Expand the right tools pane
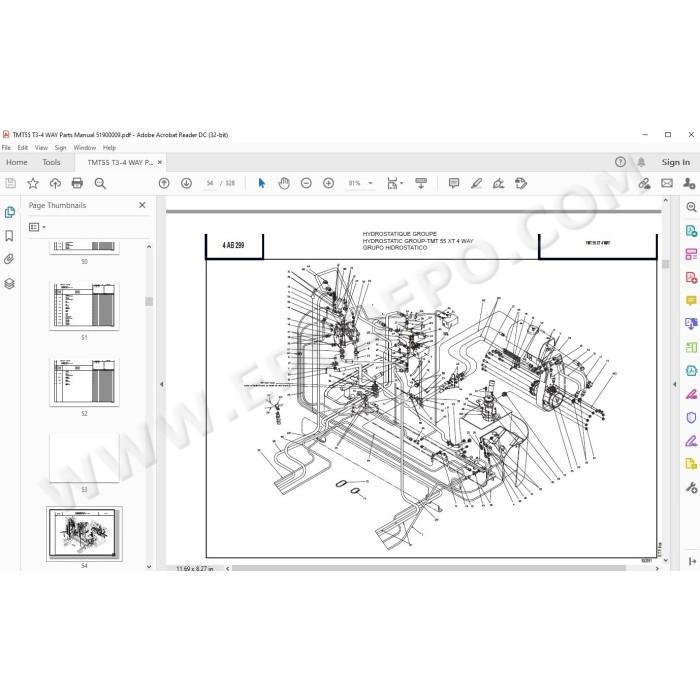The width and height of the screenshot is (700, 700). coord(692,561)
